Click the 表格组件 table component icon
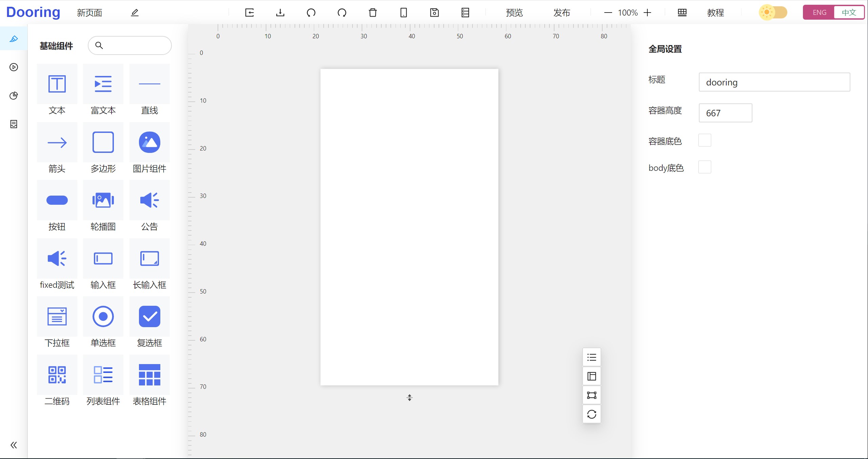The image size is (868, 459). [149, 375]
